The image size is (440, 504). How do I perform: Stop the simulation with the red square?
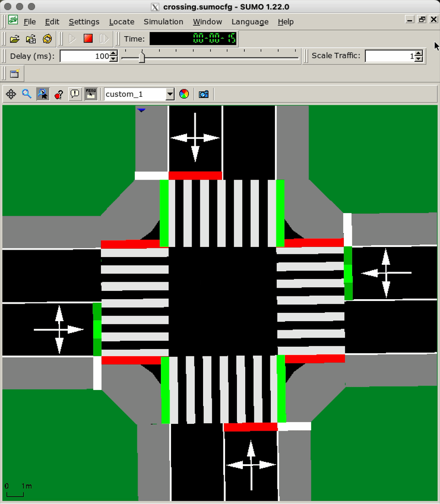88,39
